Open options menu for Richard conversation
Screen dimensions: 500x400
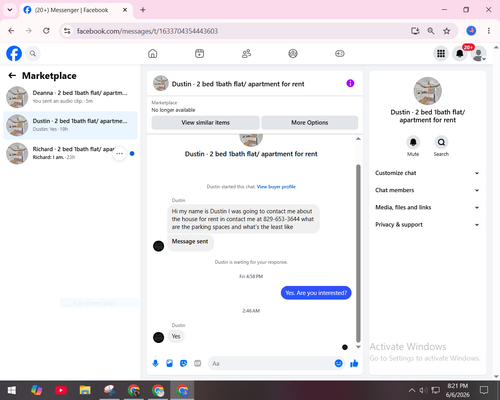point(119,154)
